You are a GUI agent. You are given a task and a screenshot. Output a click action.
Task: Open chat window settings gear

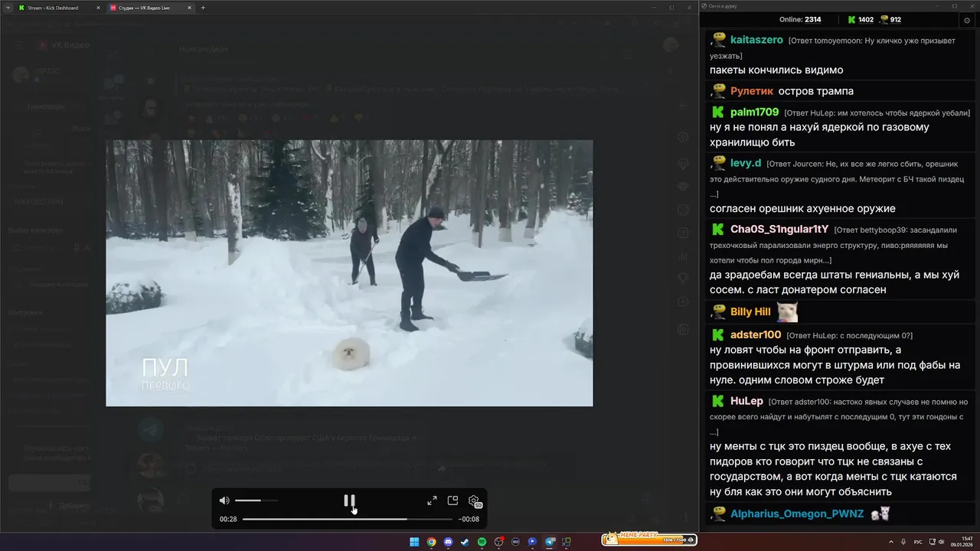click(969, 20)
